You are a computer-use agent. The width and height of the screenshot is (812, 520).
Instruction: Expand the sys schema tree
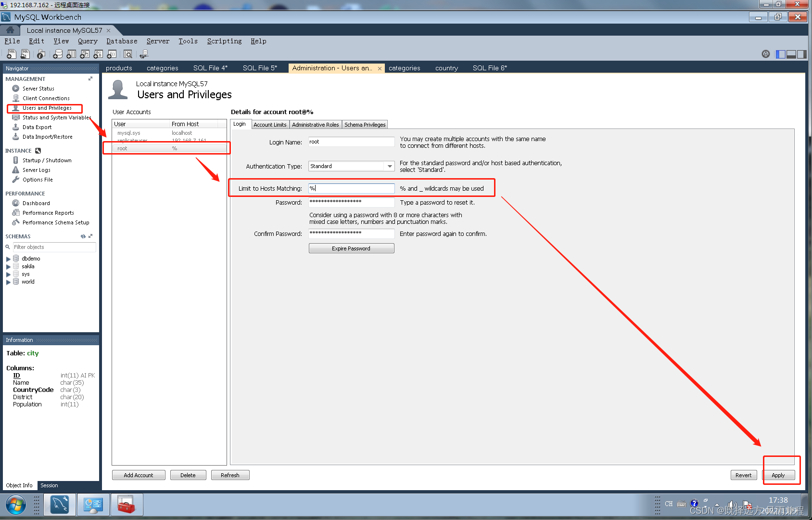tap(8, 274)
